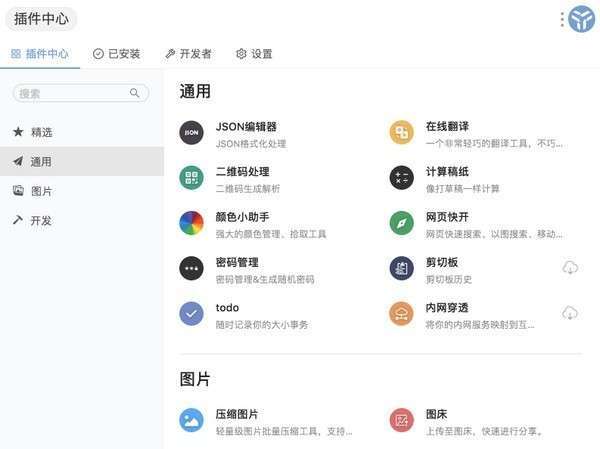Open the JSON编辑器 plugin icon
This screenshot has height=449, width=600.
tap(191, 132)
